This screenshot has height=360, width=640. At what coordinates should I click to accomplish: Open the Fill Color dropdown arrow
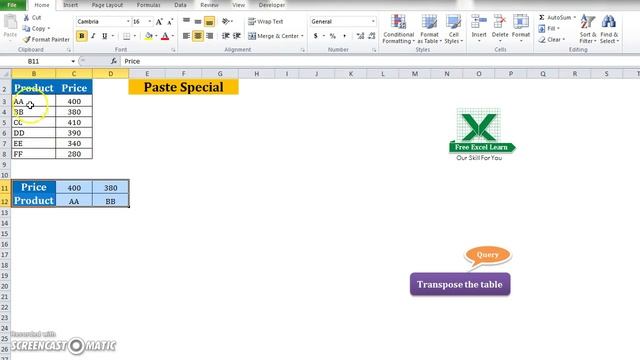click(156, 36)
